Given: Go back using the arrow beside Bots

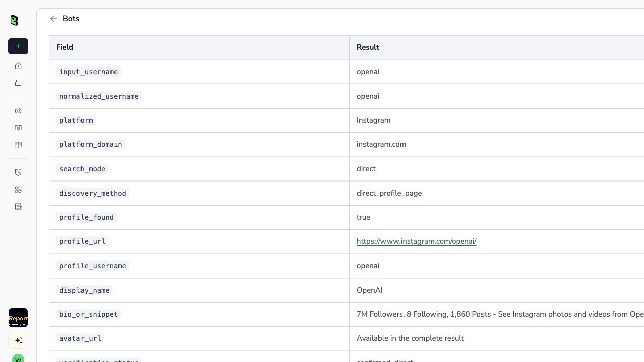Looking at the screenshot, I should coord(54,19).
